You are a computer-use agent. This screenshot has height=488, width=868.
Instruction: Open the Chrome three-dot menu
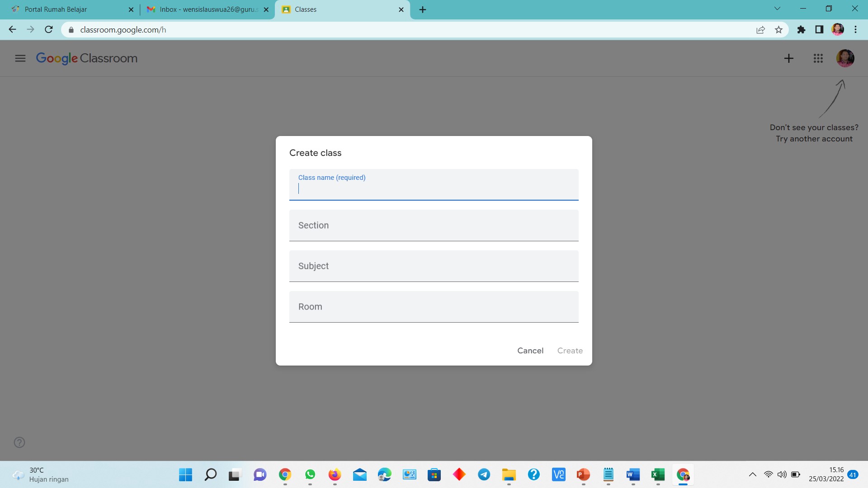[855, 30]
